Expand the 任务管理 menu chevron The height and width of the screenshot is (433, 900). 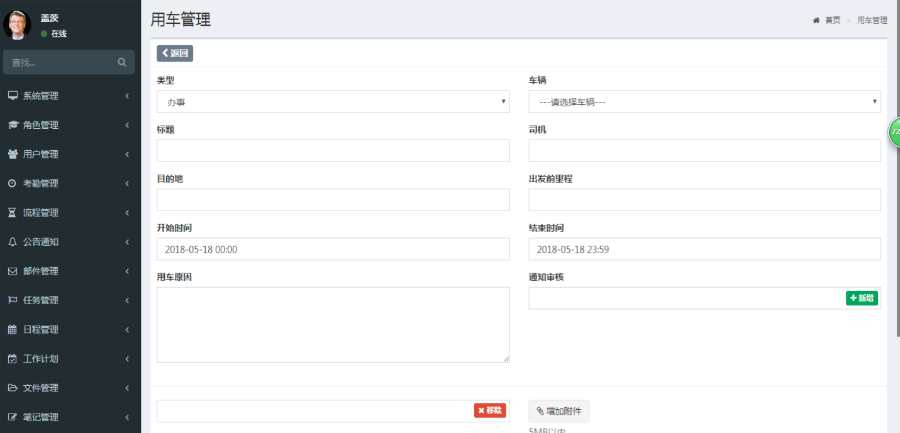pyautogui.click(x=127, y=300)
